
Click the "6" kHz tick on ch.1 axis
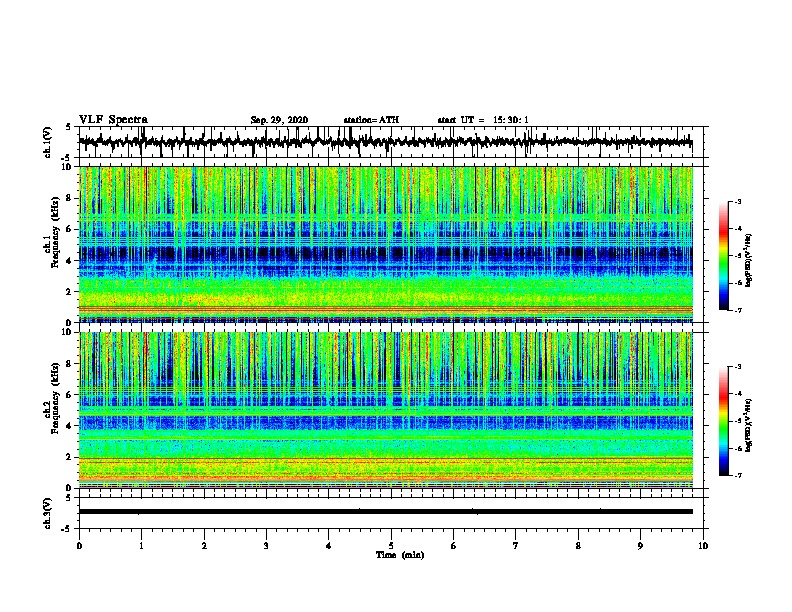tap(70, 229)
